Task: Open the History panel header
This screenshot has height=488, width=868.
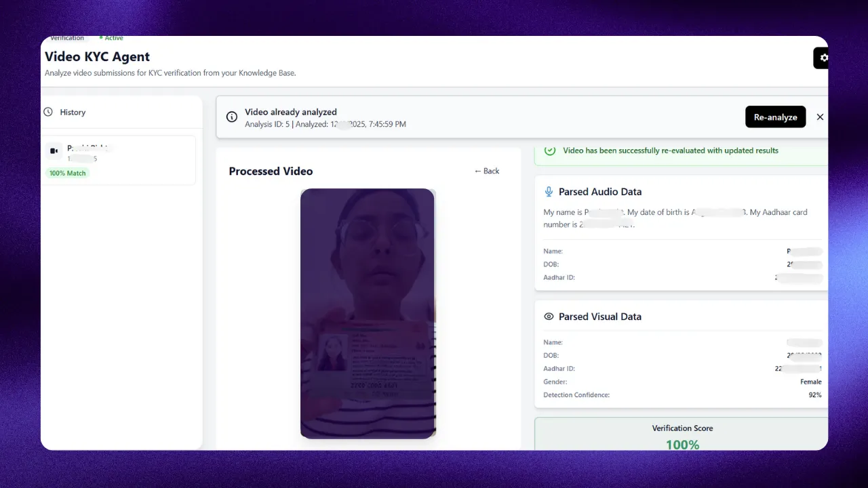Action: point(73,112)
